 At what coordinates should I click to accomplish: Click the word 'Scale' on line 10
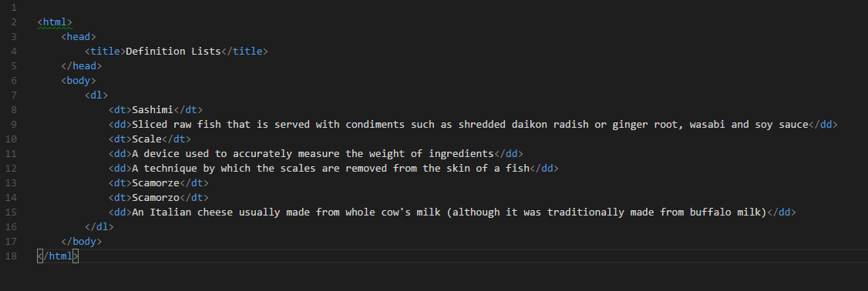pos(146,139)
